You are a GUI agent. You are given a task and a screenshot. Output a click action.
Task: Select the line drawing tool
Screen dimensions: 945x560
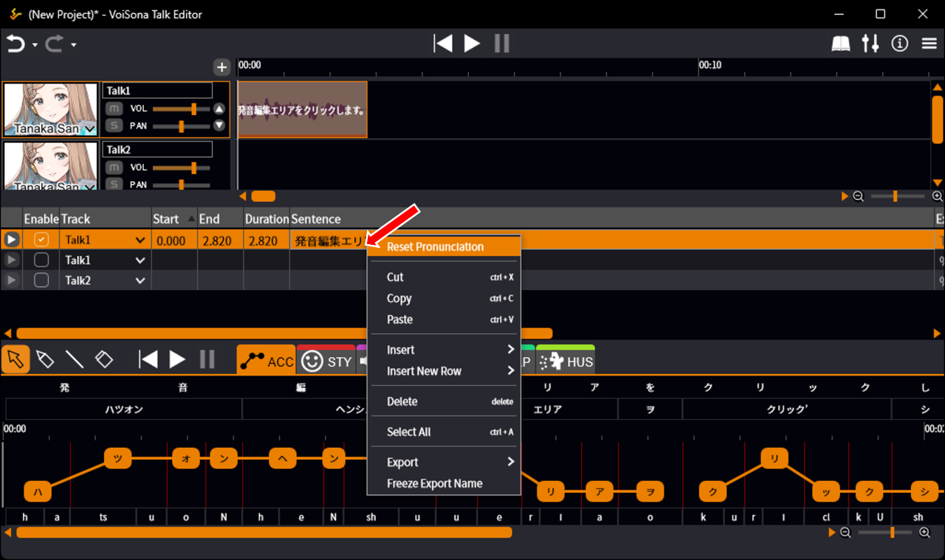coord(74,359)
